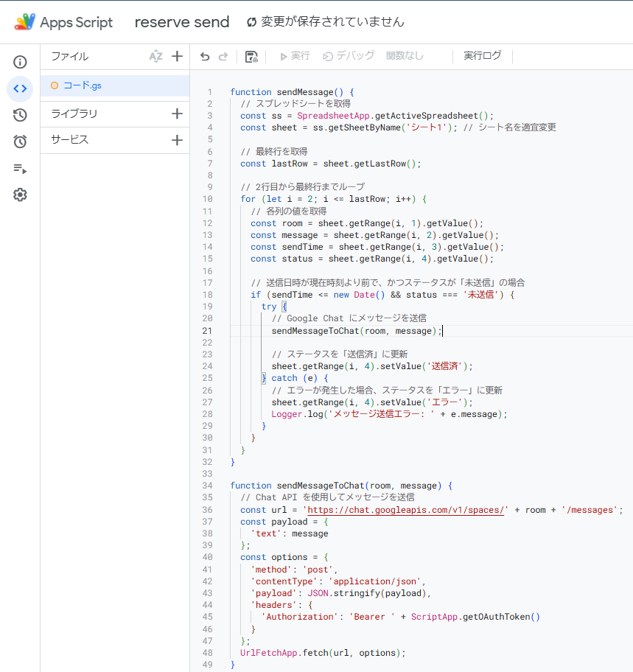The height and width of the screenshot is (672, 633).
Task: Click catch keyword on line 25
Action: tap(284, 378)
